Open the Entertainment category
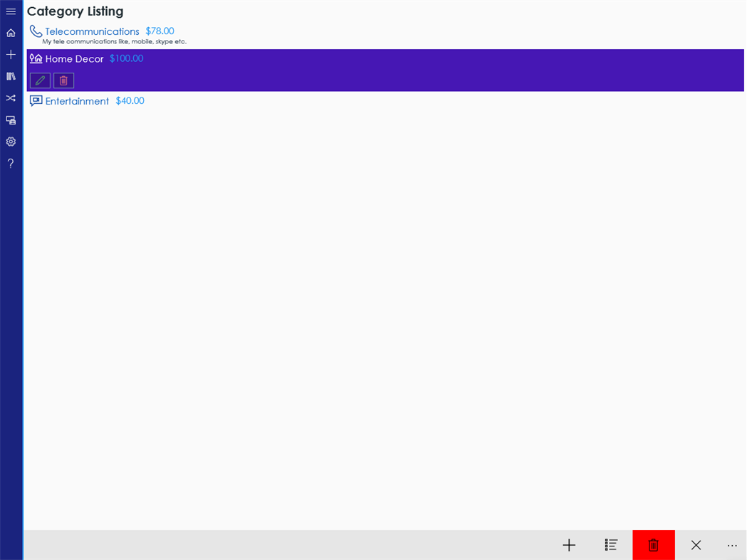Image resolution: width=747 pixels, height=560 pixels. (76, 100)
